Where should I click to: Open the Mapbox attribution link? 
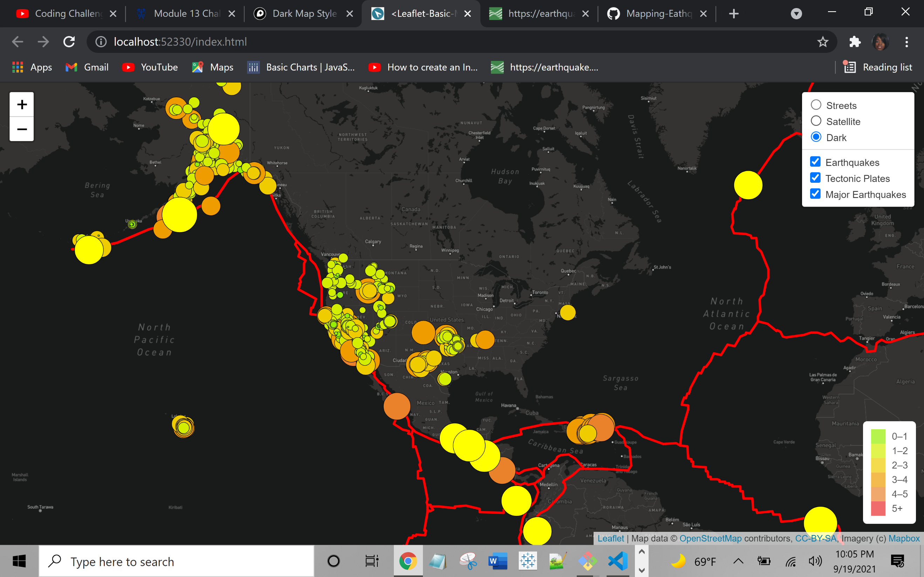point(904,538)
